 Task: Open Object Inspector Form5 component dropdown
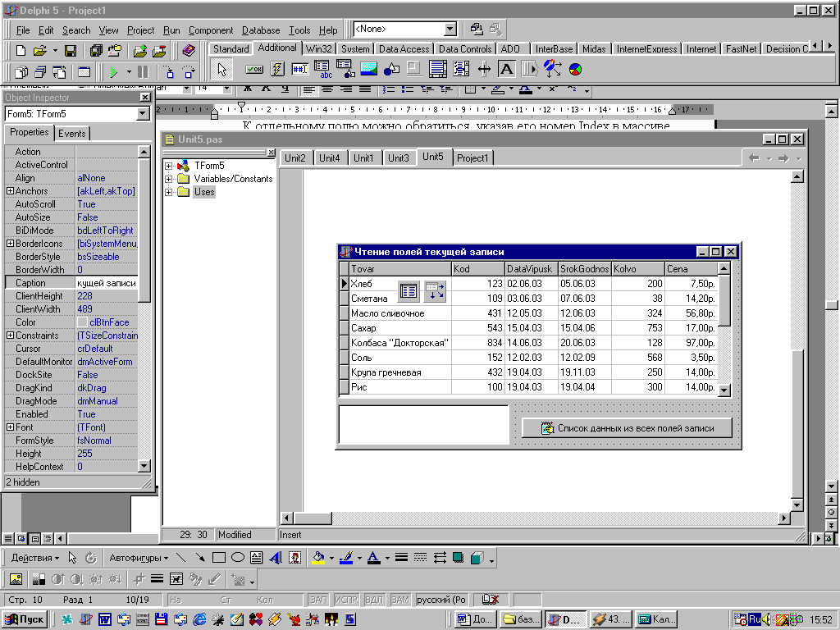(143, 113)
